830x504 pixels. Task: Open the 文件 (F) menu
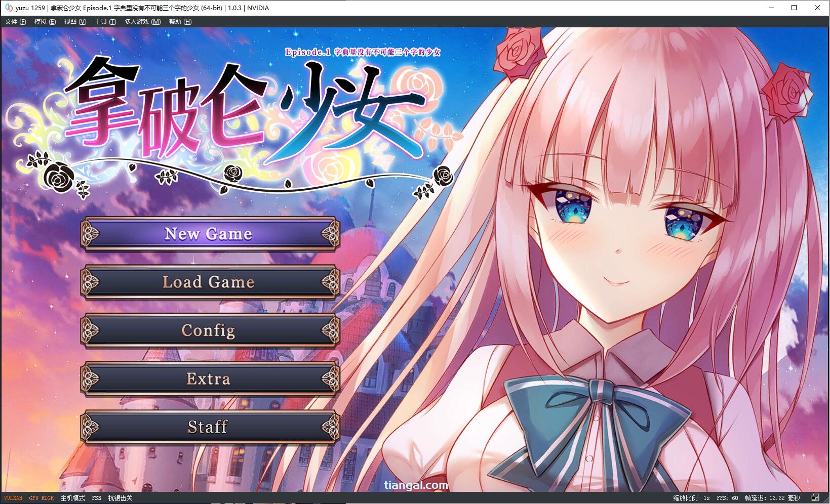[x=15, y=22]
